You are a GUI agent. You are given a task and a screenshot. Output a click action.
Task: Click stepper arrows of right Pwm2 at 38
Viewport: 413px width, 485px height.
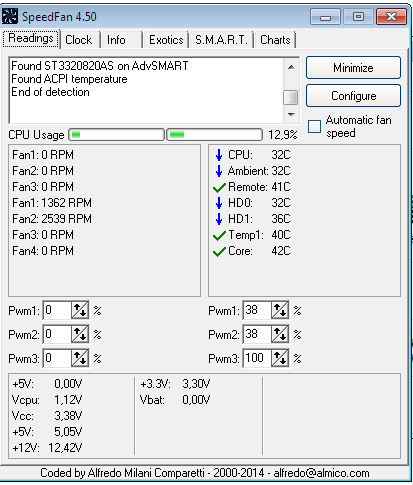pos(280,334)
